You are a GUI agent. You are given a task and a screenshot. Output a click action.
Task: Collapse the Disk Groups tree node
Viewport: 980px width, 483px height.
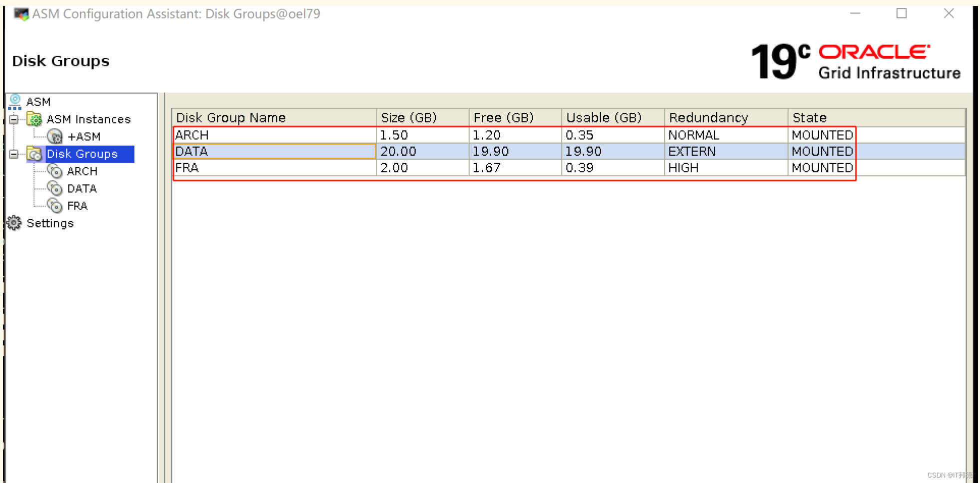click(14, 154)
